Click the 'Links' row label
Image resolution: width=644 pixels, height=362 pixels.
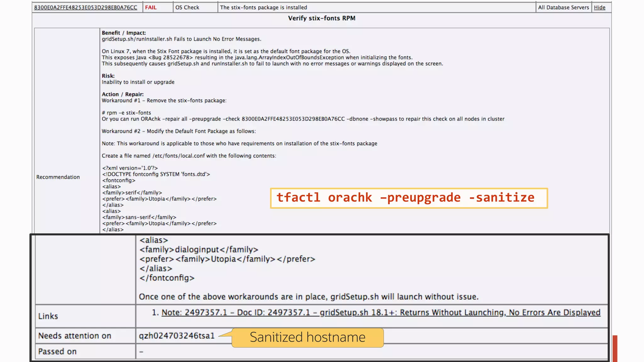48,316
